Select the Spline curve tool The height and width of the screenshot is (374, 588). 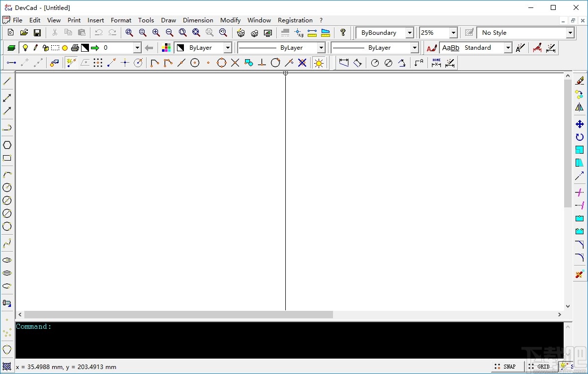pyautogui.click(x=7, y=243)
